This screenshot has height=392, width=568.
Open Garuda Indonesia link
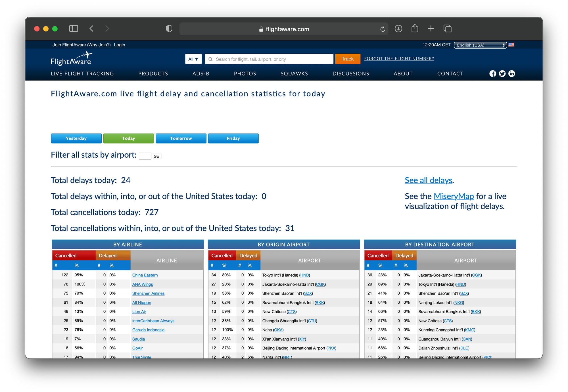(148, 330)
